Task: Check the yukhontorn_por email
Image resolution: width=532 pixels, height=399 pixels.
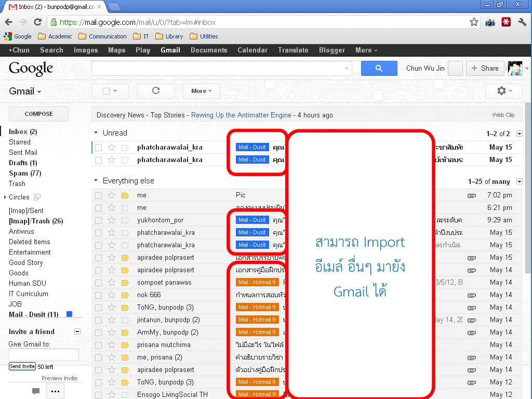Action: [x=98, y=220]
